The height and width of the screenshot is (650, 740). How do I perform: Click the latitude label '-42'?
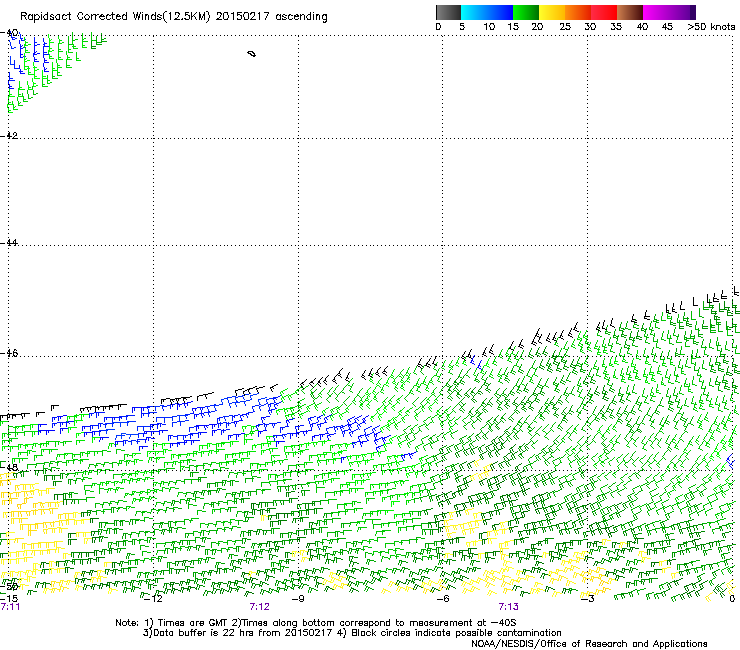[x=9, y=135]
